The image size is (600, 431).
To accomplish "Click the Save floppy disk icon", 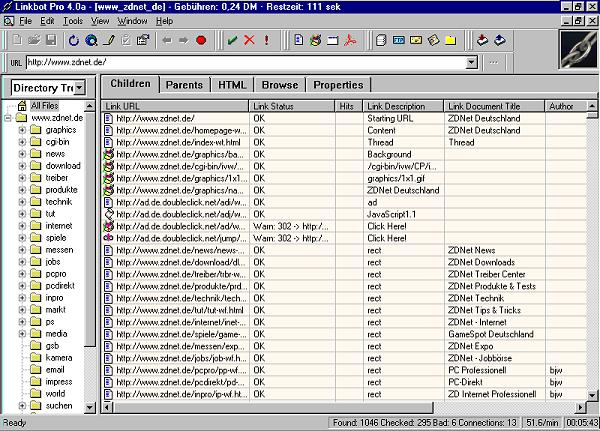I will click(x=51, y=40).
